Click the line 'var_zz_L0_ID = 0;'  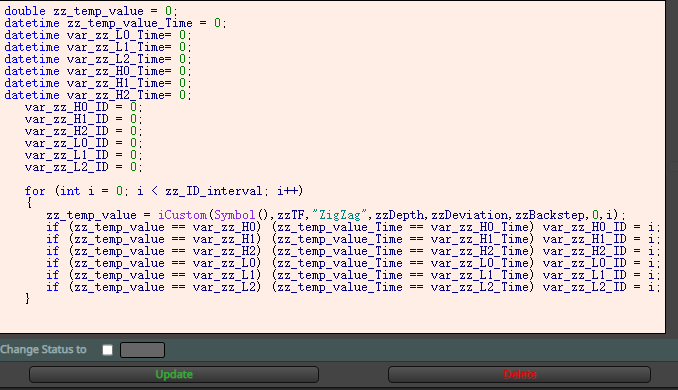[x=83, y=144]
